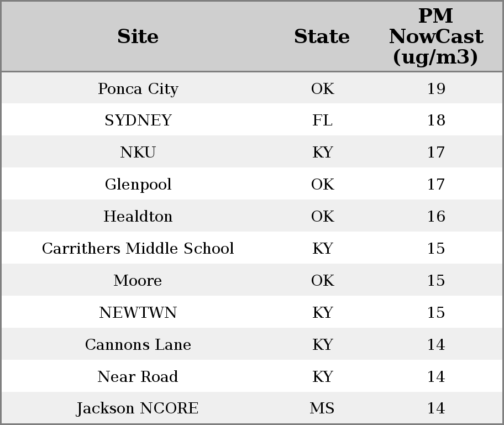Select the PM value 16 cell

click(435, 217)
